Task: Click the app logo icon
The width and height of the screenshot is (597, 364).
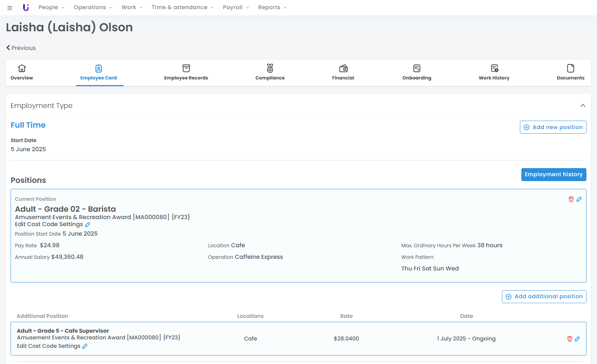Action: click(26, 7)
